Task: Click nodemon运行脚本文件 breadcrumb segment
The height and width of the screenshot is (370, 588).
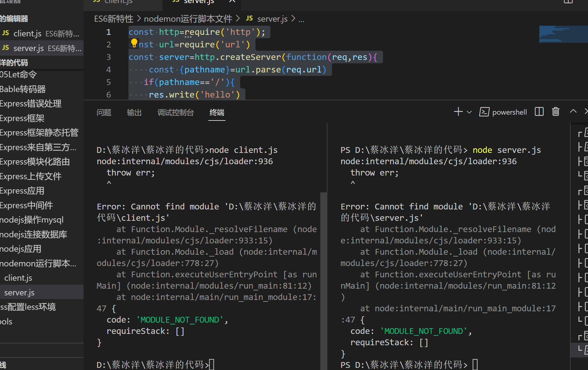Action: pyautogui.click(x=188, y=19)
